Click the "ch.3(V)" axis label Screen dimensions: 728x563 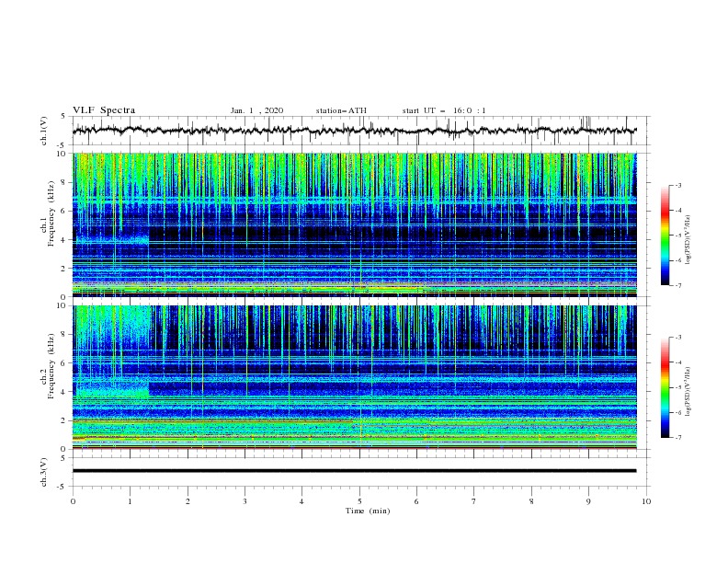pyautogui.click(x=44, y=472)
